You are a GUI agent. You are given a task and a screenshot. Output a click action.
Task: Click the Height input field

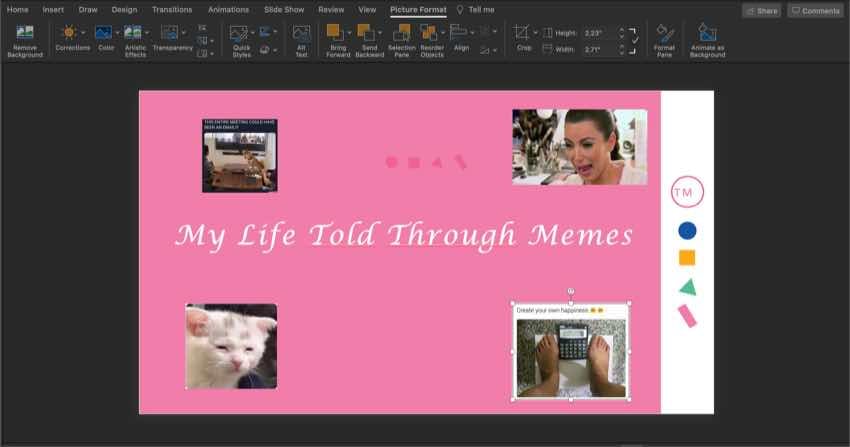[596, 32]
